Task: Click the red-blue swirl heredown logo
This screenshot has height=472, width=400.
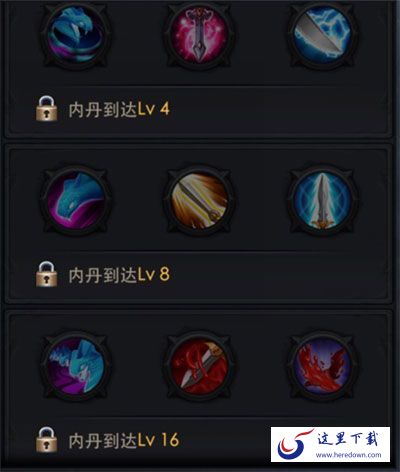Action: click(x=293, y=445)
